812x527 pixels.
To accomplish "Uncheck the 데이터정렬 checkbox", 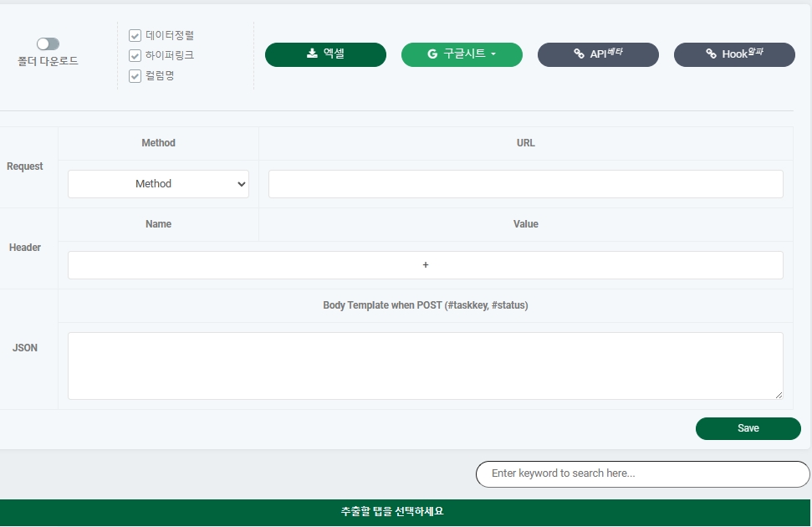I will pyautogui.click(x=135, y=36).
